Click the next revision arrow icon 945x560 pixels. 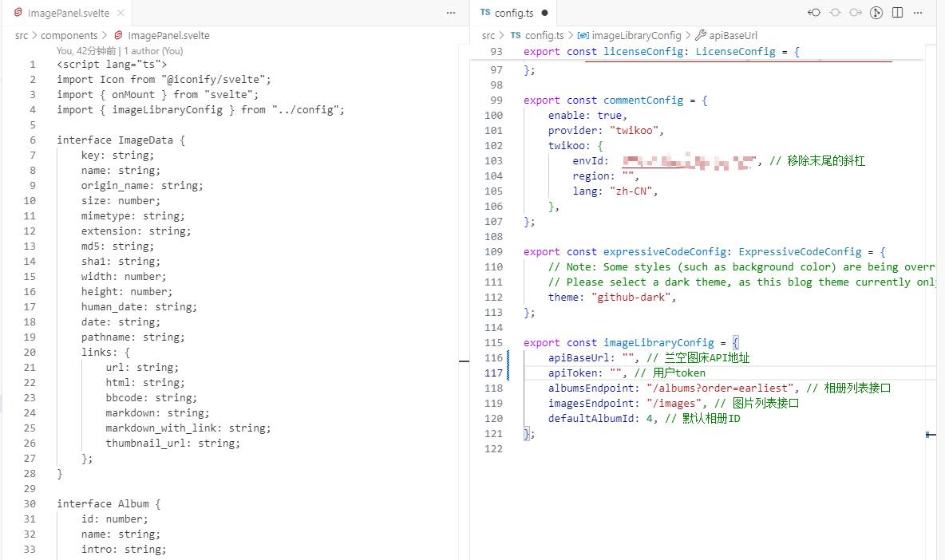coord(856,13)
